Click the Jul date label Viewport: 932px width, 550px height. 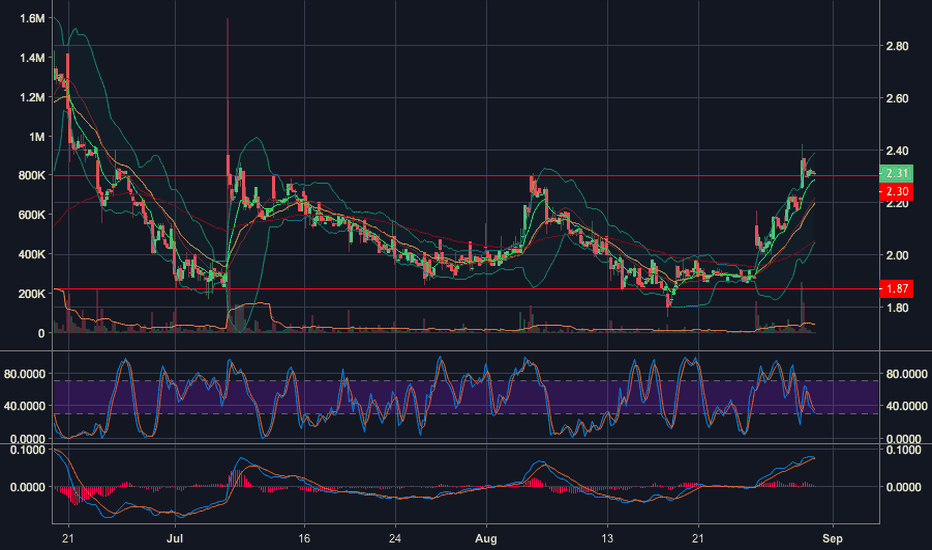tap(175, 538)
